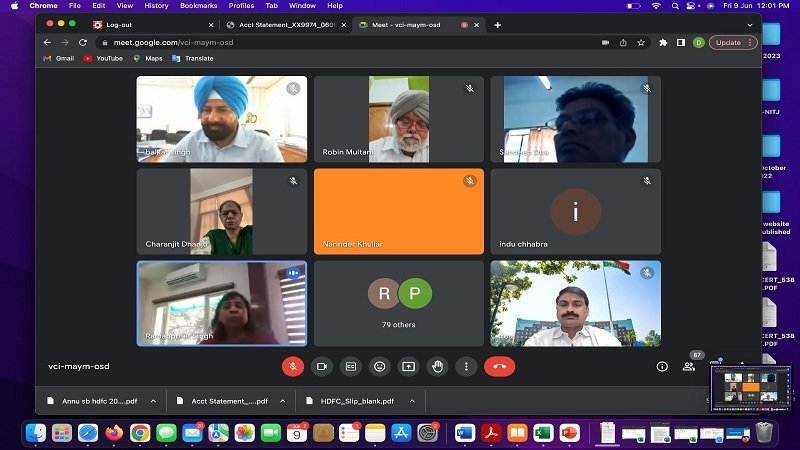
Task: Open the three-dot more options menu
Action: [466, 366]
